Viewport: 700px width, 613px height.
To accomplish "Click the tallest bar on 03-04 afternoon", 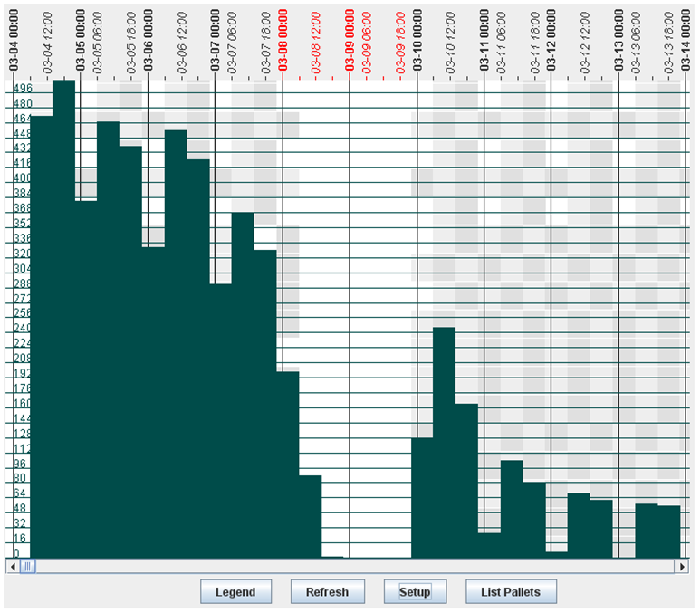I will tap(63, 319).
